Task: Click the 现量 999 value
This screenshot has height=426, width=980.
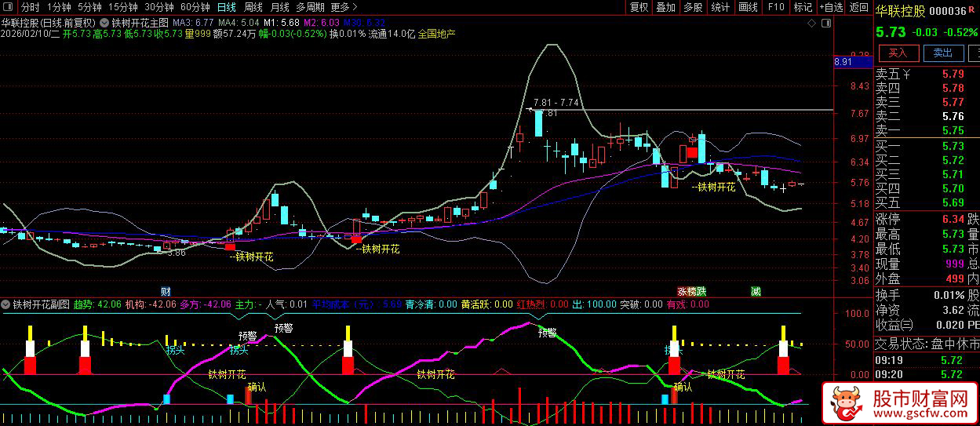Action: pyautogui.click(x=955, y=264)
